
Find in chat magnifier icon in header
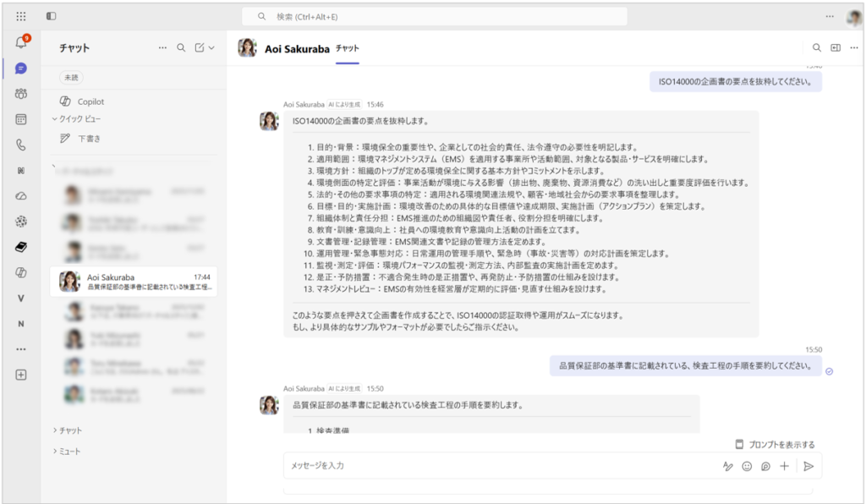click(x=816, y=48)
